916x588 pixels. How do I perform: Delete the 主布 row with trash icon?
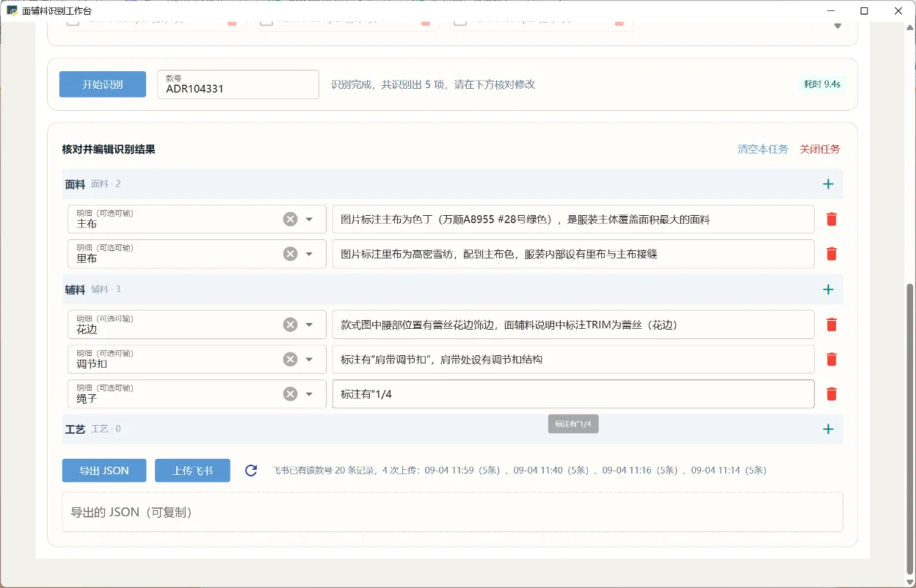click(x=832, y=219)
